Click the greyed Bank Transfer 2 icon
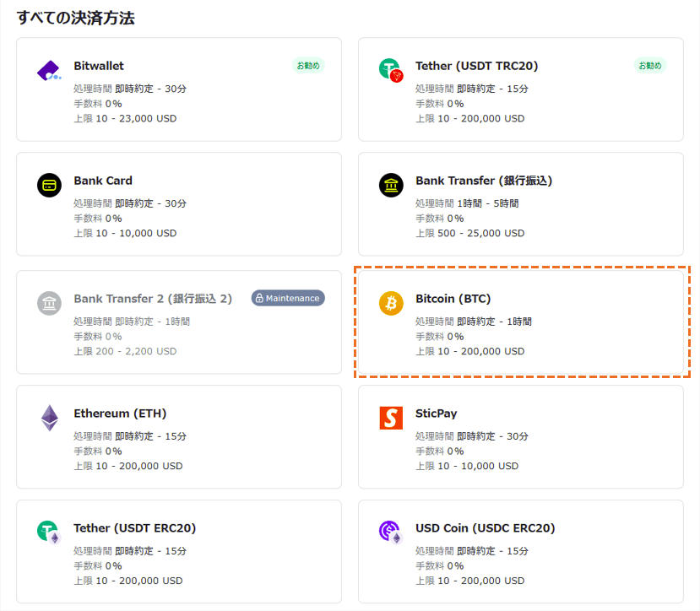The width and height of the screenshot is (700, 611). click(49, 303)
